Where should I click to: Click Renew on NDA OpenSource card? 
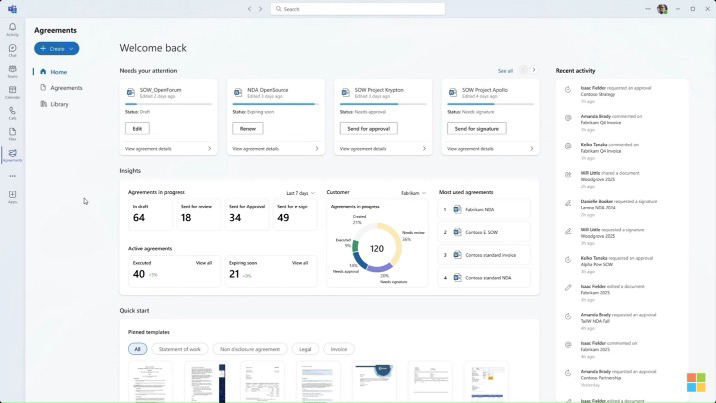(247, 129)
